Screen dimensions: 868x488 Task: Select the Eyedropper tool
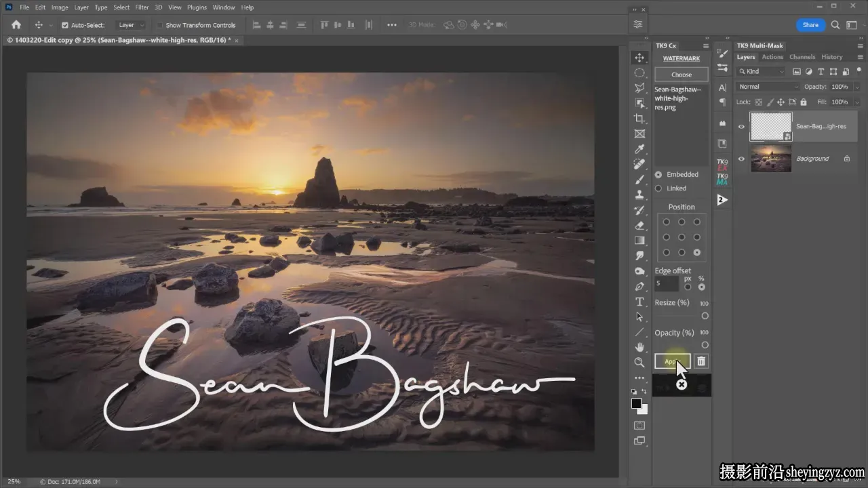coord(639,149)
